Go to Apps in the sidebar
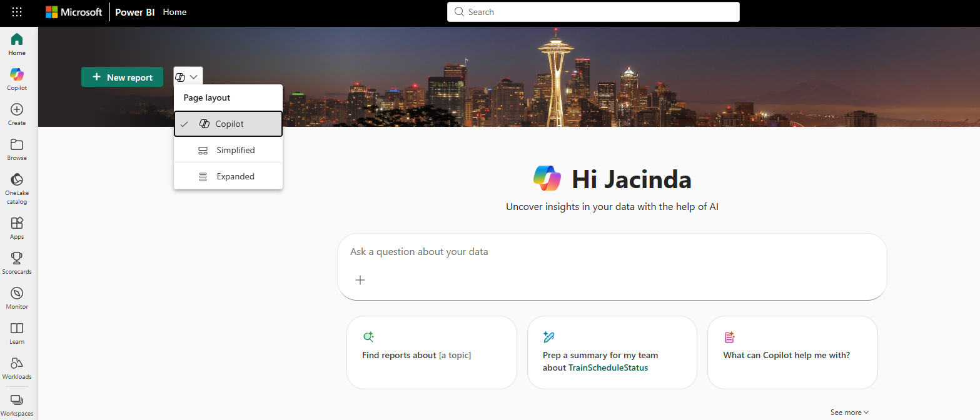This screenshot has height=420, width=980. tap(17, 227)
